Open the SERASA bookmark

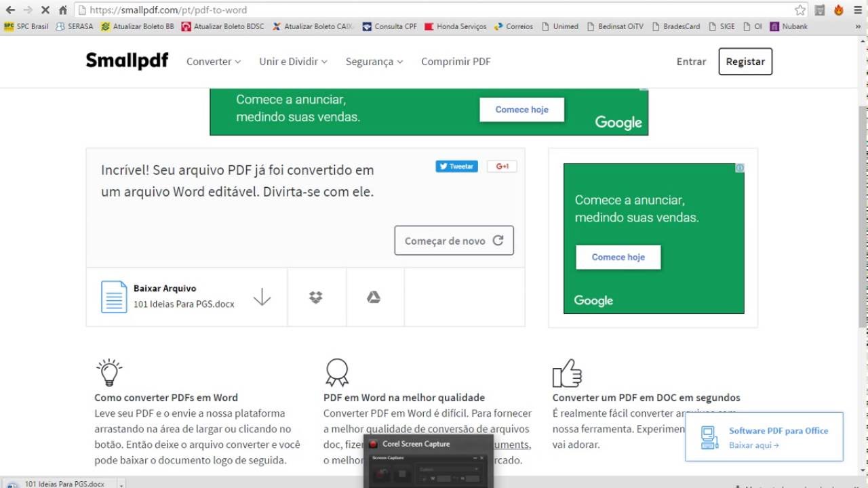point(75,26)
